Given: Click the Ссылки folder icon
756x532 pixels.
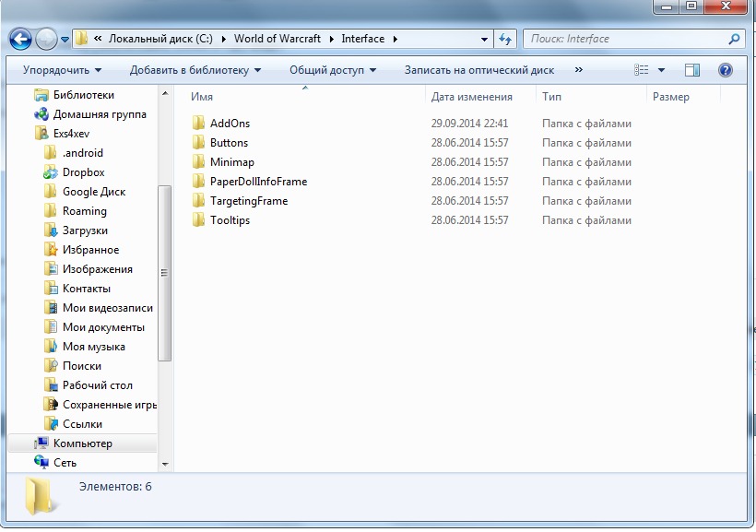Looking at the screenshot, I should click(50, 424).
